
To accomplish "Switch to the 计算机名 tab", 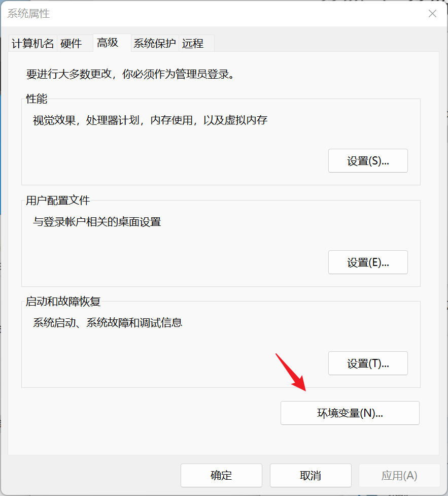I will (33, 43).
